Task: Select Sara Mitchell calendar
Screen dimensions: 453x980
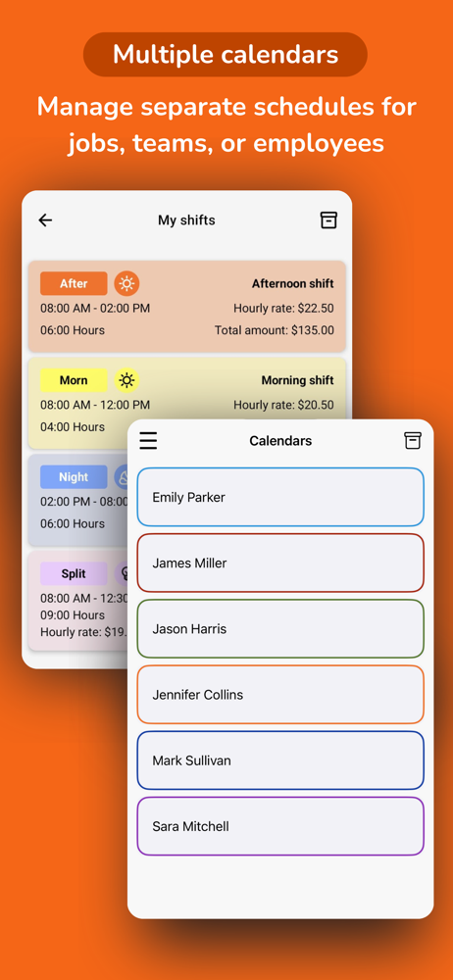Action: click(x=280, y=826)
